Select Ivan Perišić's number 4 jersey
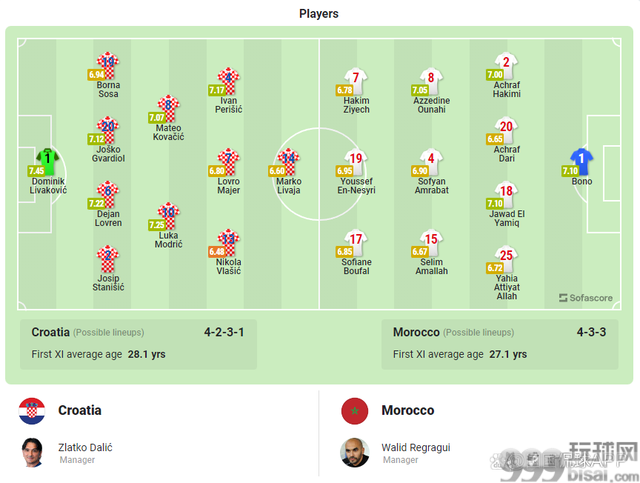This screenshot has height=483, width=640. click(x=229, y=81)
